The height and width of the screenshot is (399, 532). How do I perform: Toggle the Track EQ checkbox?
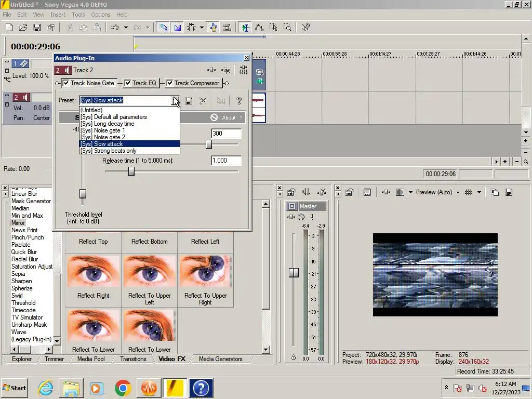128,83
